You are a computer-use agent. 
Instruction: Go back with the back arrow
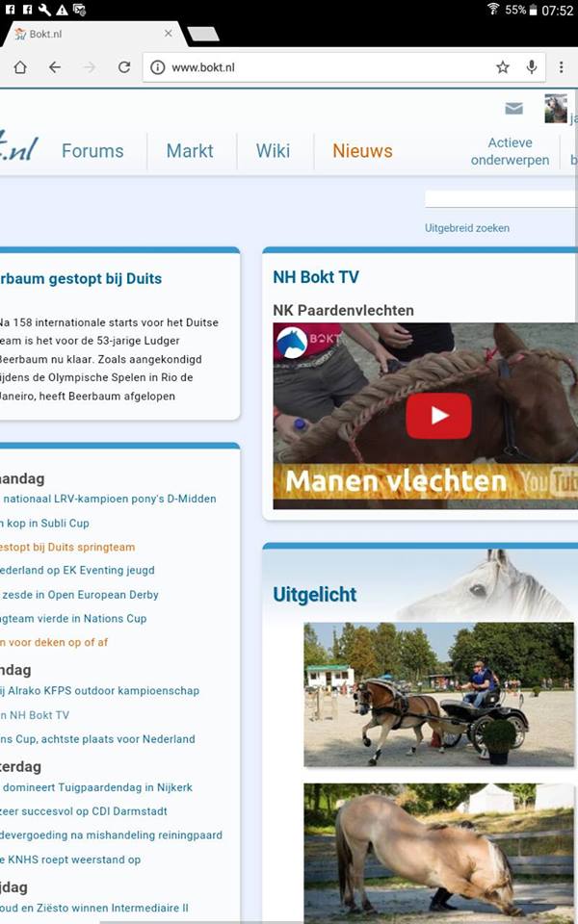point(55,67)
